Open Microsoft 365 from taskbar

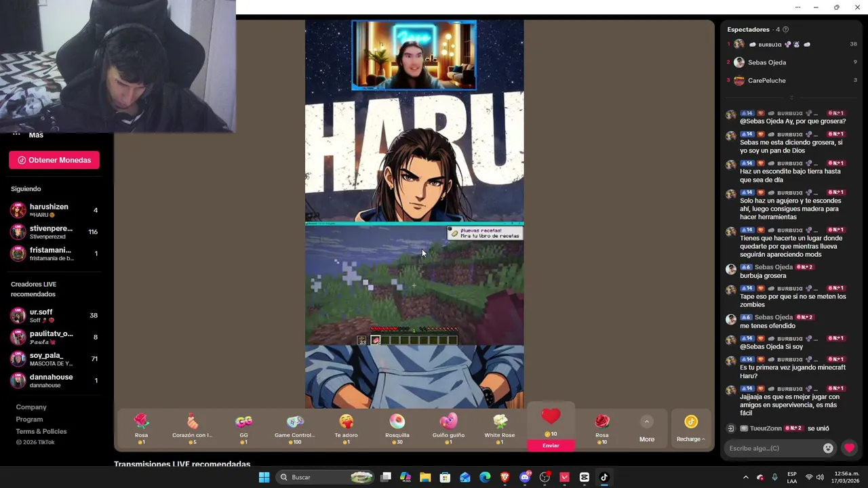pyautogui.click(x=406, y=477)
